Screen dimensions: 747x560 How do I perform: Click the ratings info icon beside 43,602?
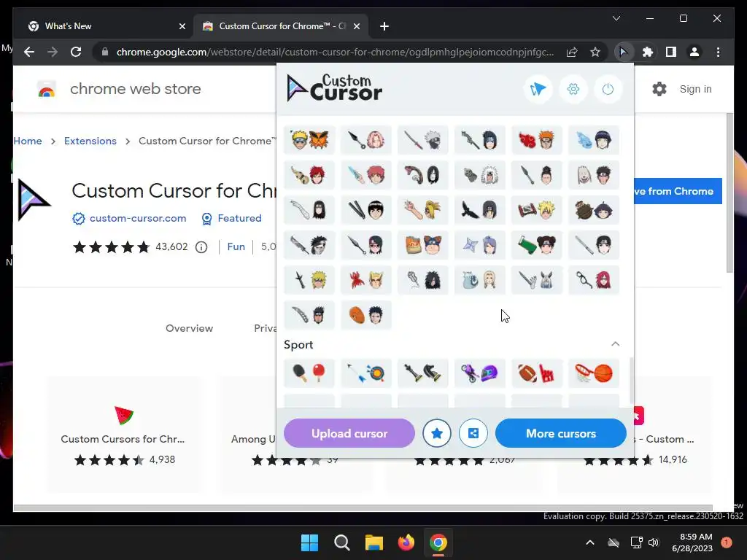pos(201,247)
